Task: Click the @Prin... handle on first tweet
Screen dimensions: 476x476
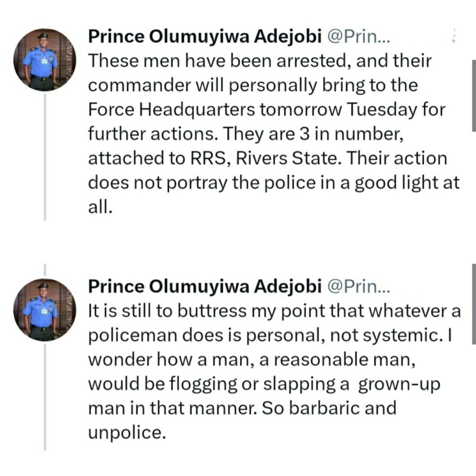Action: point(358,37)
